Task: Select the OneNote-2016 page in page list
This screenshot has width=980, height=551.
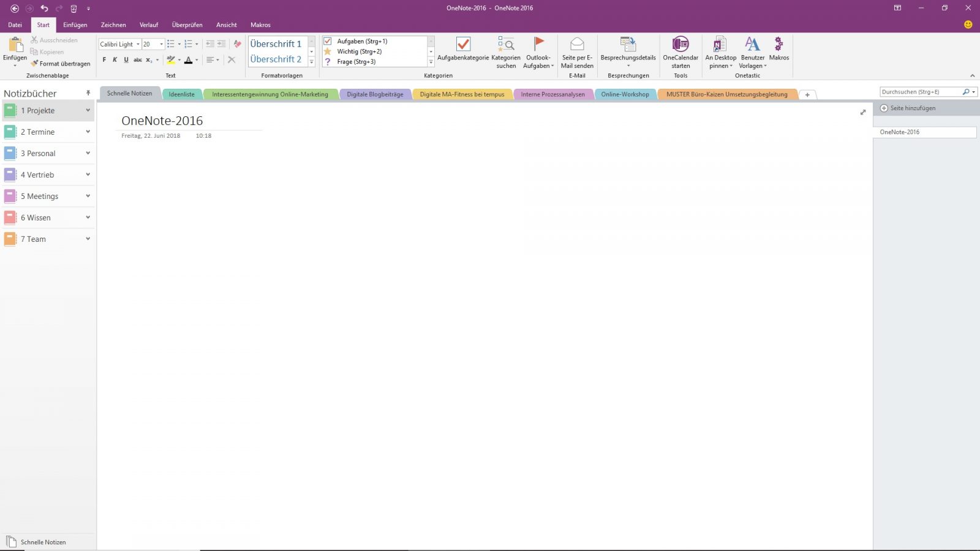Action: click(925, 132)
